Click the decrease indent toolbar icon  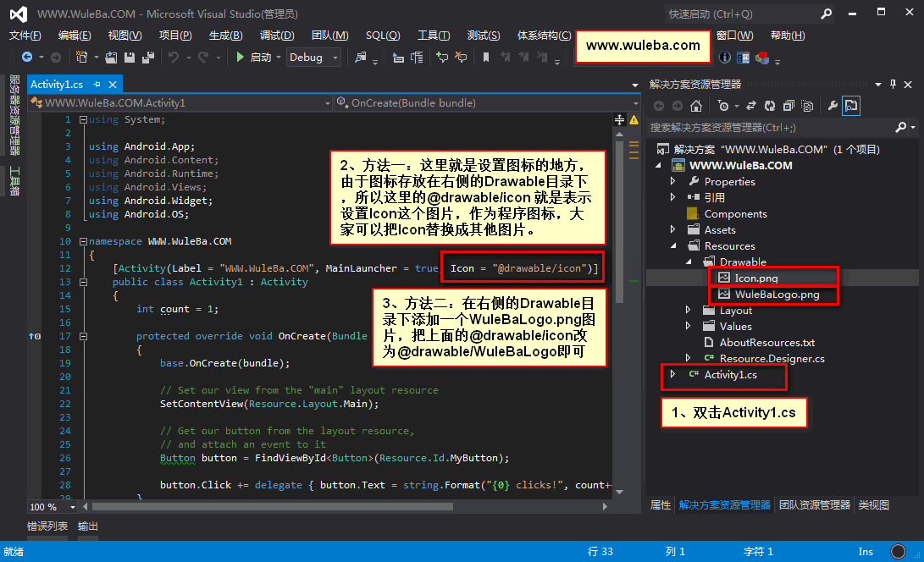398,58
